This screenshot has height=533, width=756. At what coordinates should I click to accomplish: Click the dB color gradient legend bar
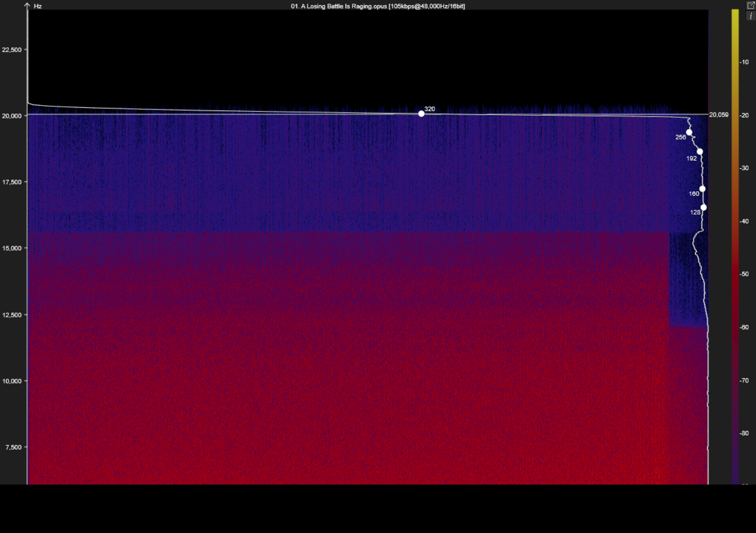coord(735,247)
